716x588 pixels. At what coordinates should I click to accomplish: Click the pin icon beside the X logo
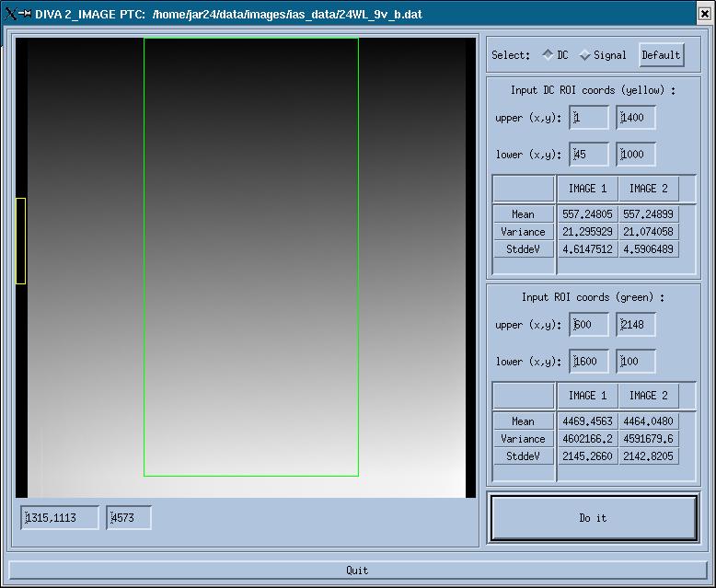click(x=26, y=14)
